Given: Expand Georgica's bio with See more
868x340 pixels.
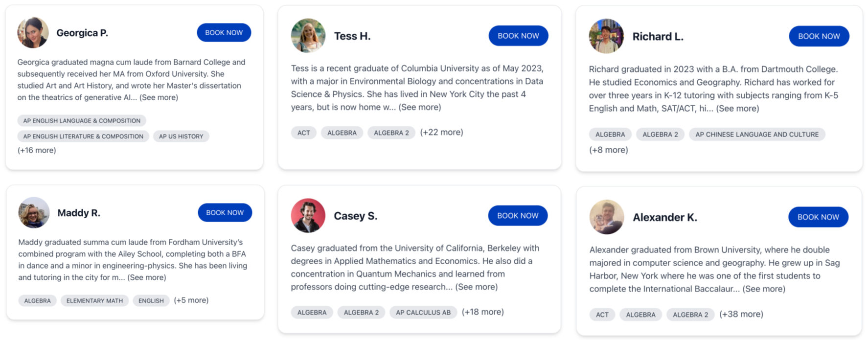Looking at the screenshot, I should pos(159,97).
